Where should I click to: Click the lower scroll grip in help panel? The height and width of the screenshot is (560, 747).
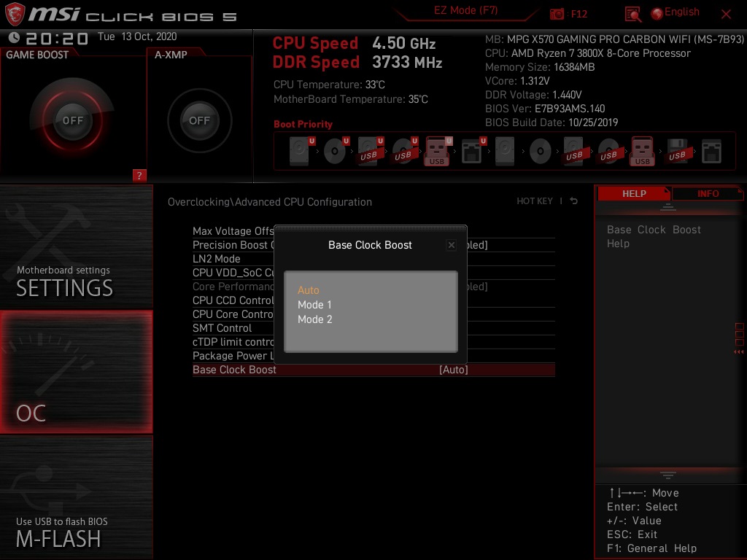(668, 475)
